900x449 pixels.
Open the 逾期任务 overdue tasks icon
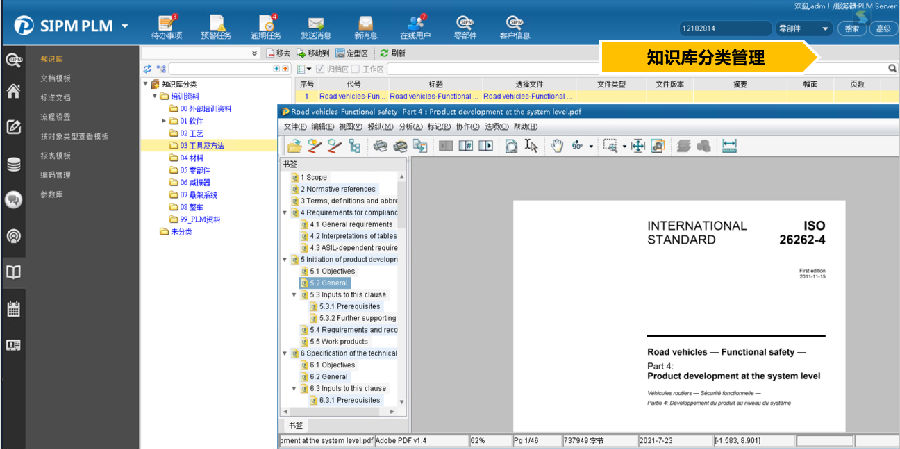click(x=266, y=26)
